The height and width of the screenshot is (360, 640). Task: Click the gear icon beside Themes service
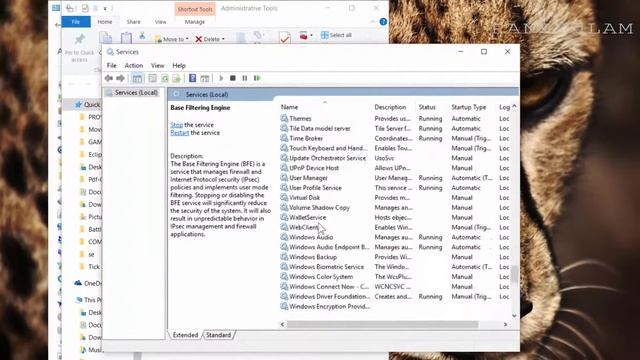coord(284,118)
